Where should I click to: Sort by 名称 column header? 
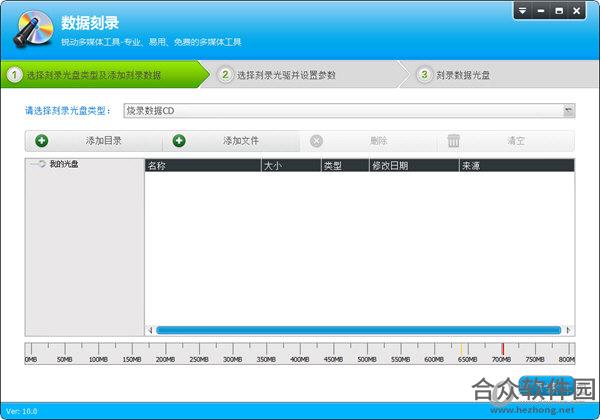[203, 166]
